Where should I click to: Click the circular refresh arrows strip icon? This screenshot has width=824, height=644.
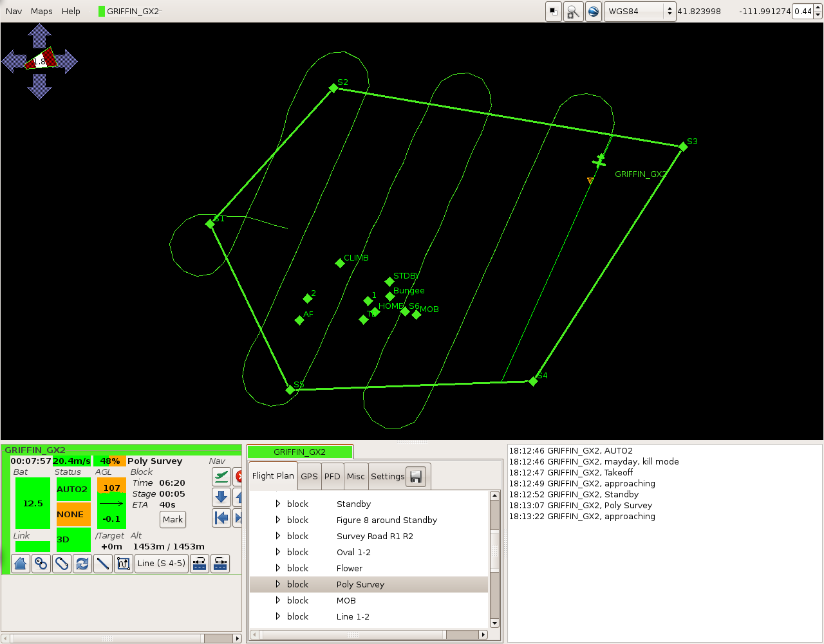82,564
